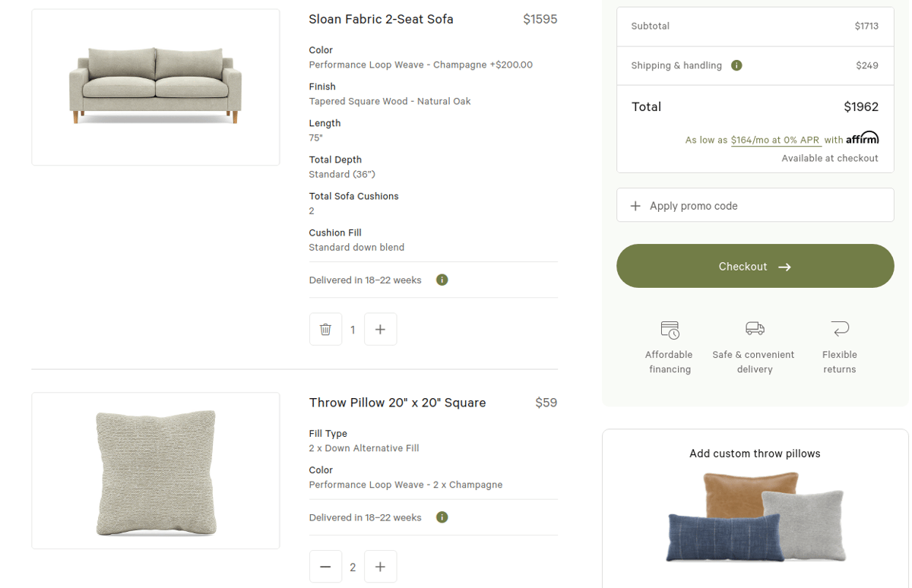Delete the Sloan sofa using the trash icon
The height and width of the screenshot is (588, 912).
[325, 329]
